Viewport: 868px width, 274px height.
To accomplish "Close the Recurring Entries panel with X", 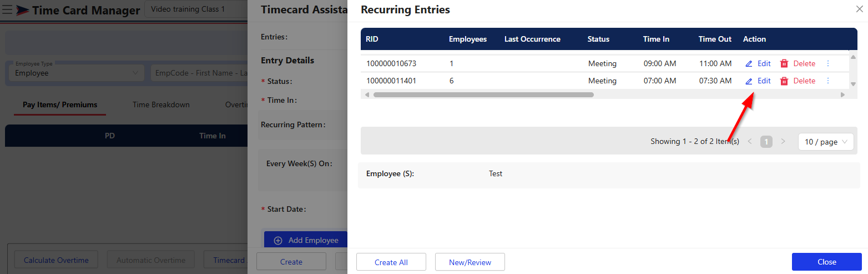I will 860,9.
